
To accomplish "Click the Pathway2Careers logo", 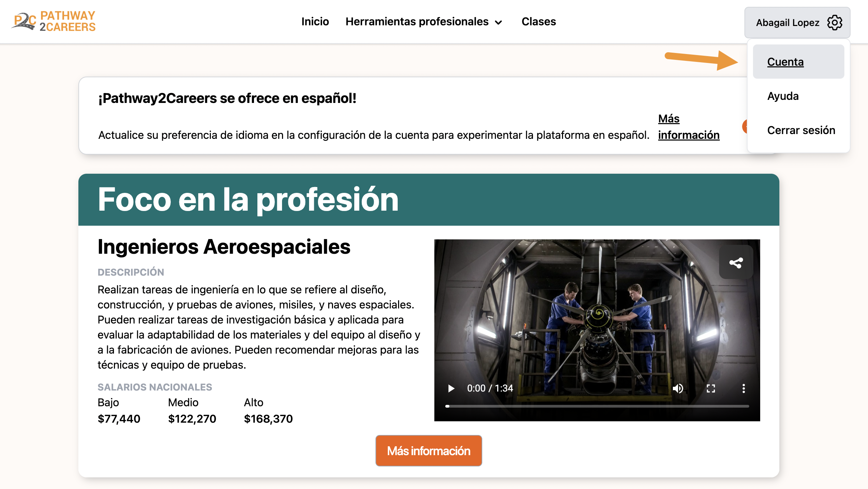I will (54, 21).
